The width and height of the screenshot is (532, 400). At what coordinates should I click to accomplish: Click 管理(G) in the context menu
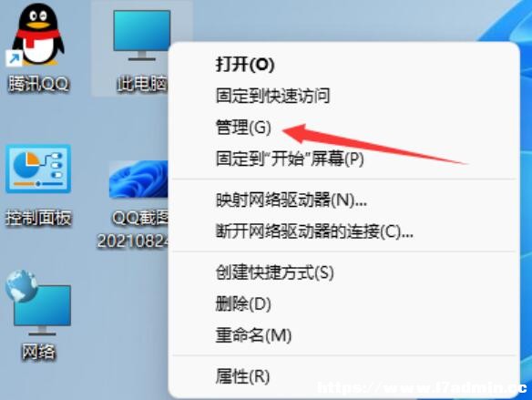(243, 128)
